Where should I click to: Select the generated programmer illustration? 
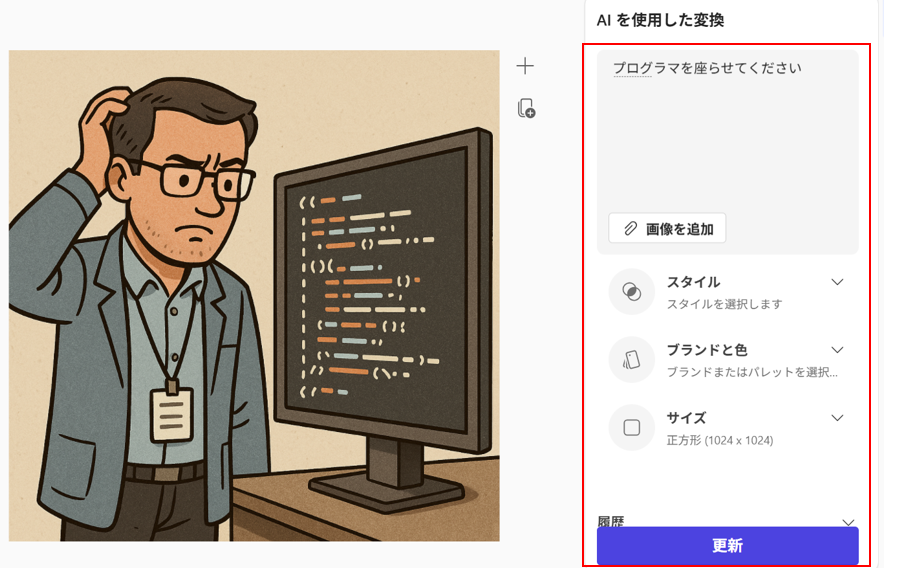click(254, 296)
